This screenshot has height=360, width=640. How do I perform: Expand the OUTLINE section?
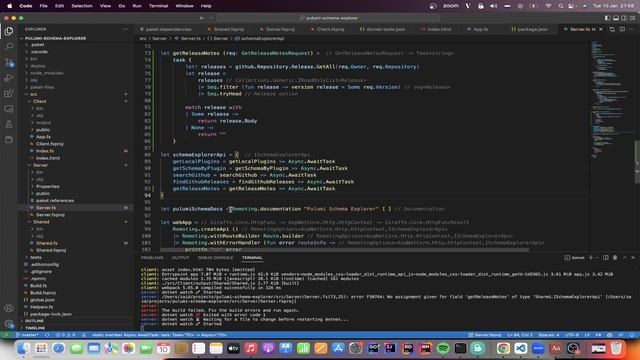point(34,321)
